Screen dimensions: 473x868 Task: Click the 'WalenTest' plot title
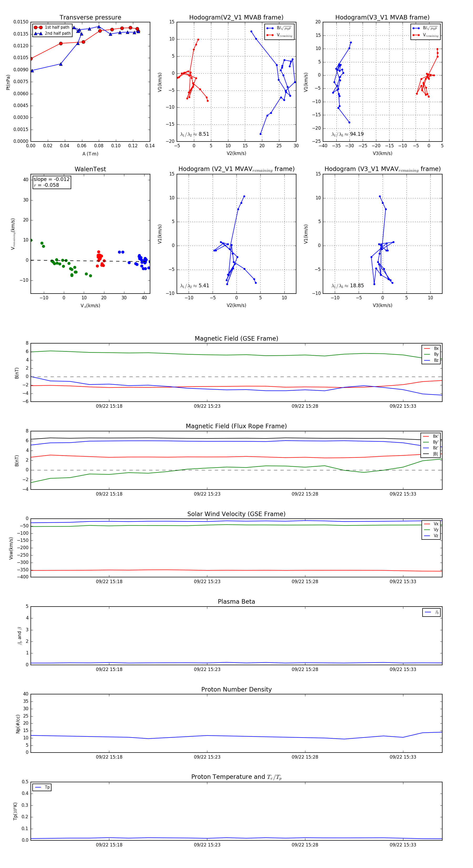click(x=90, y=169)
